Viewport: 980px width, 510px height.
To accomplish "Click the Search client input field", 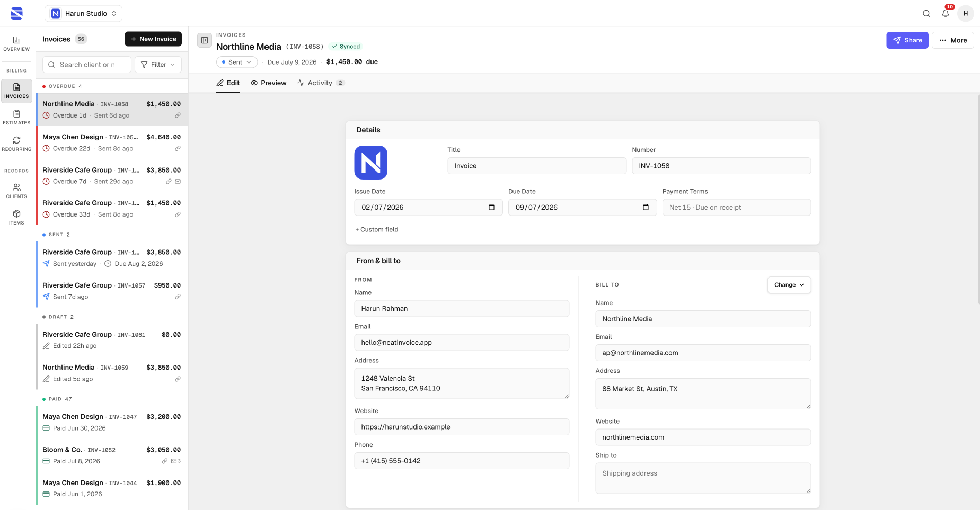I will click(87, 65).
